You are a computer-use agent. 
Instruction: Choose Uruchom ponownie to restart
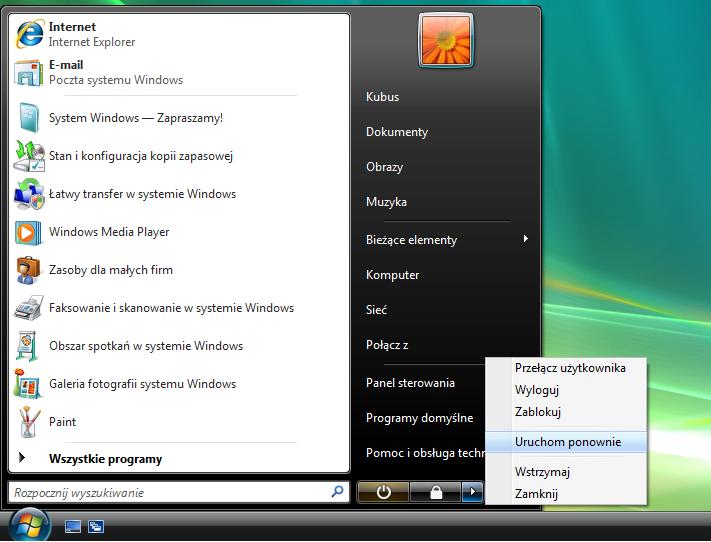[x=568, y=442]
